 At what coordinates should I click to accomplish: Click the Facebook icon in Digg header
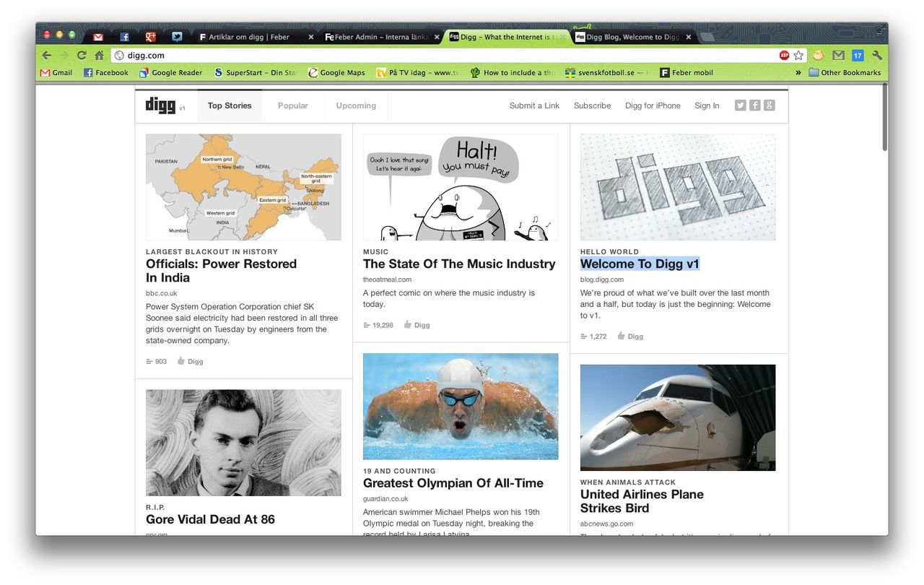[x=754, y=105]
